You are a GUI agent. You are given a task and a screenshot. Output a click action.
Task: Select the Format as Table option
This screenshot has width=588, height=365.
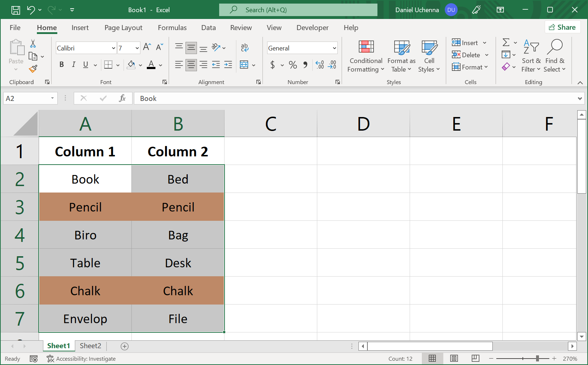coord(401,56)
